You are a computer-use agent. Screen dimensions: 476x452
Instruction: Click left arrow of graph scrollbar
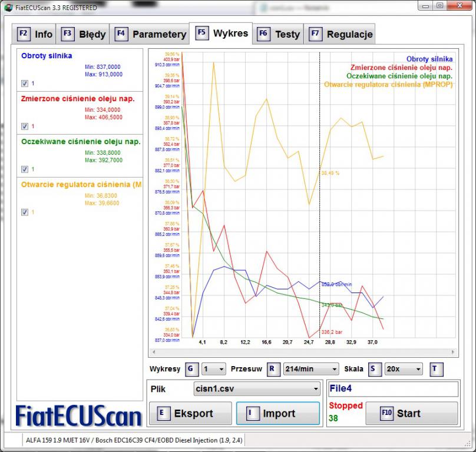[154, 352]
